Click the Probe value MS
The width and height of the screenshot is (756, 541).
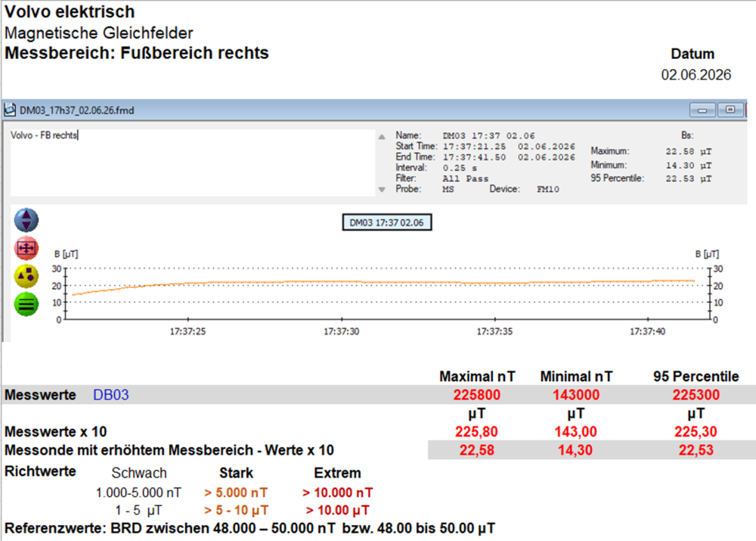(x=448, y=189)
